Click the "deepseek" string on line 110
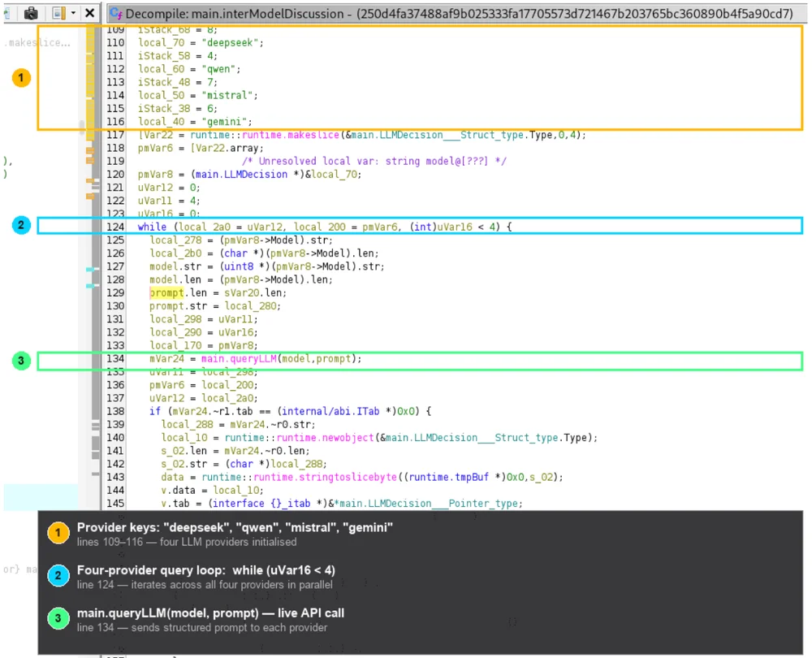812x658 pixels. pos(230,42)
